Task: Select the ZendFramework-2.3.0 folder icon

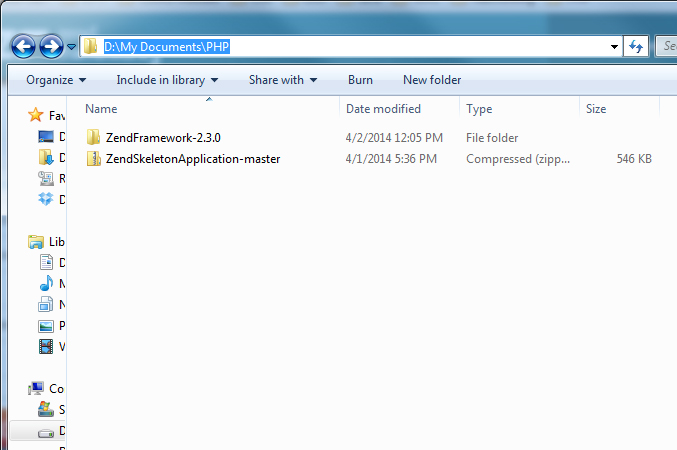Action: pos(93,137)
